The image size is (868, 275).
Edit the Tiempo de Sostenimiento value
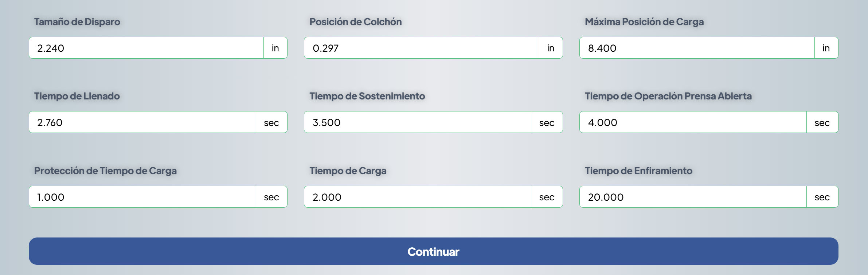[417, 122]
